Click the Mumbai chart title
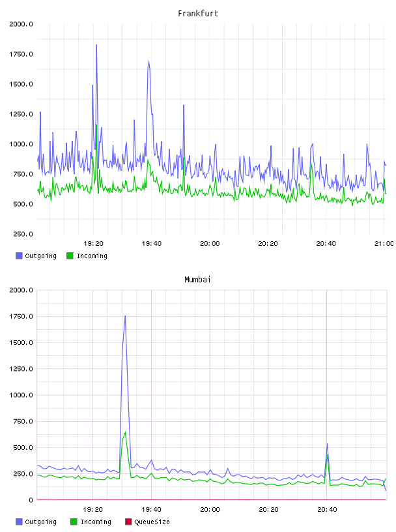396x532 pixels. (x=197, y=280)
